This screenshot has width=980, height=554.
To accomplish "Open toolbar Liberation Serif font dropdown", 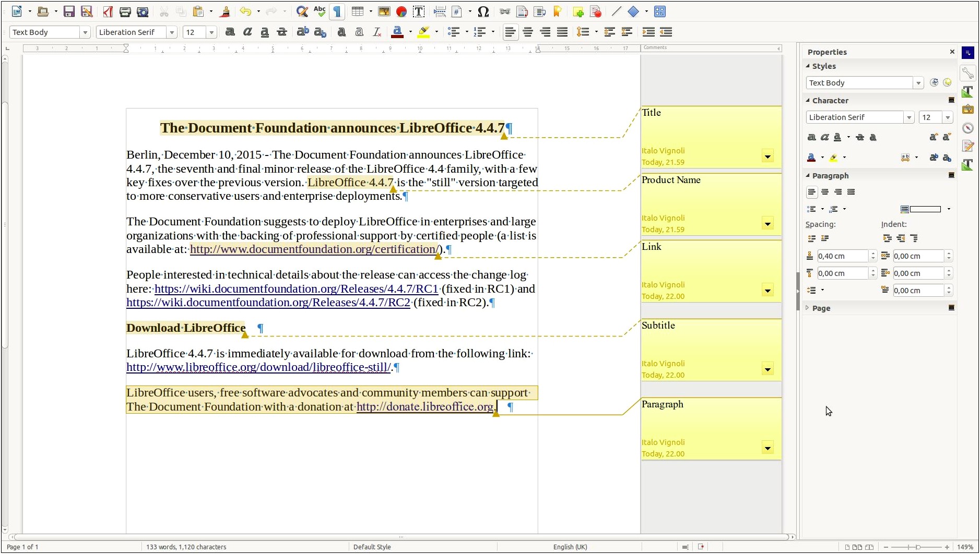I will point(172,32).
